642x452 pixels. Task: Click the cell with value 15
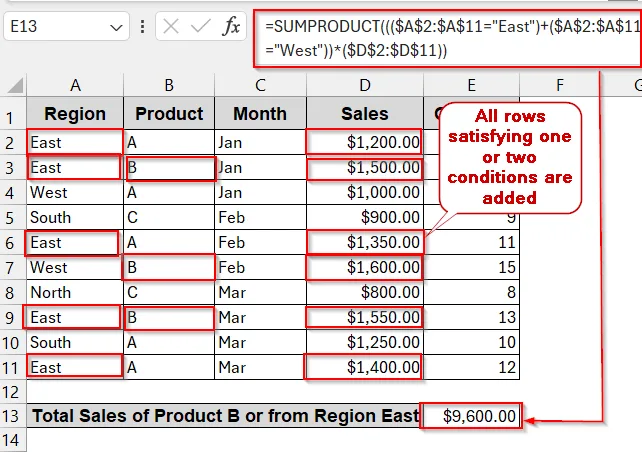pos(471,267)
